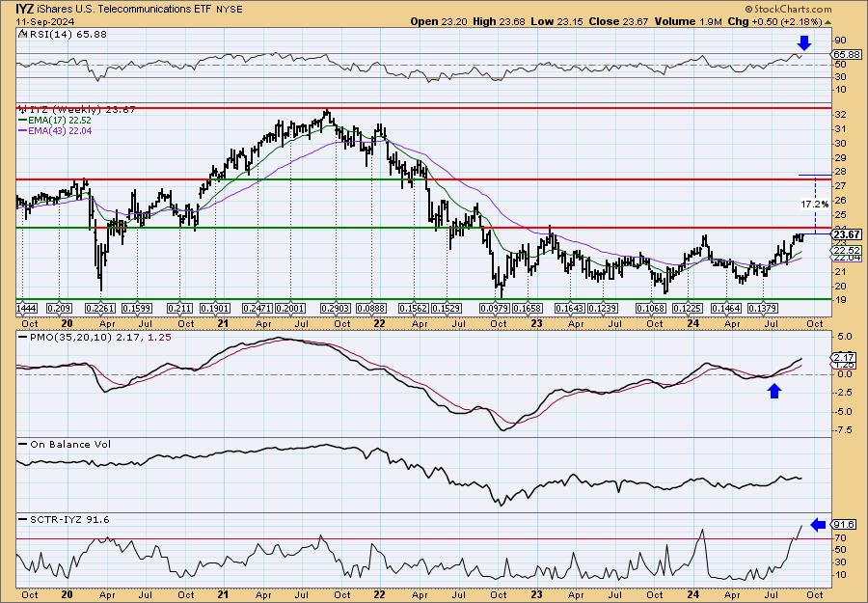868x603 pixels.
Task: Select the Open 23.20 value
Action: point(439,21)
